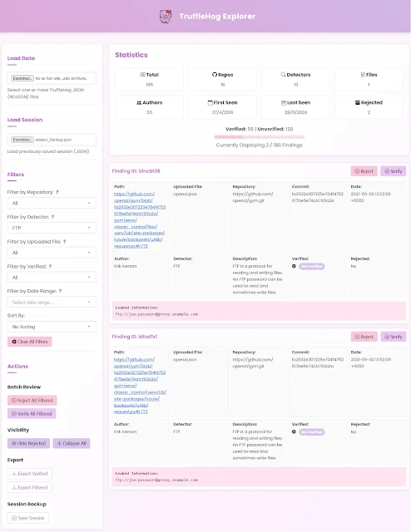
Task: Click Not Verified badge in finding idnobt38
Action: point(311,266)
